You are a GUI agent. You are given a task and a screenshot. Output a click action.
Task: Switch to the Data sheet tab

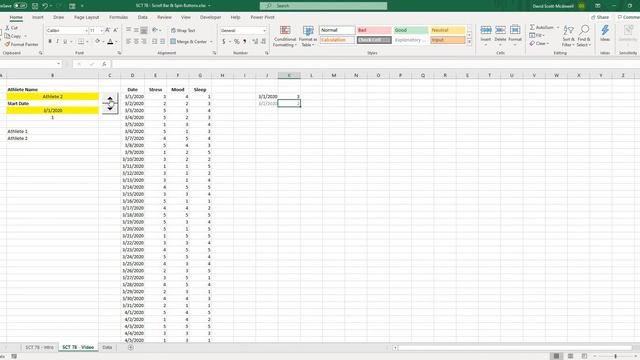pos(107,347)
